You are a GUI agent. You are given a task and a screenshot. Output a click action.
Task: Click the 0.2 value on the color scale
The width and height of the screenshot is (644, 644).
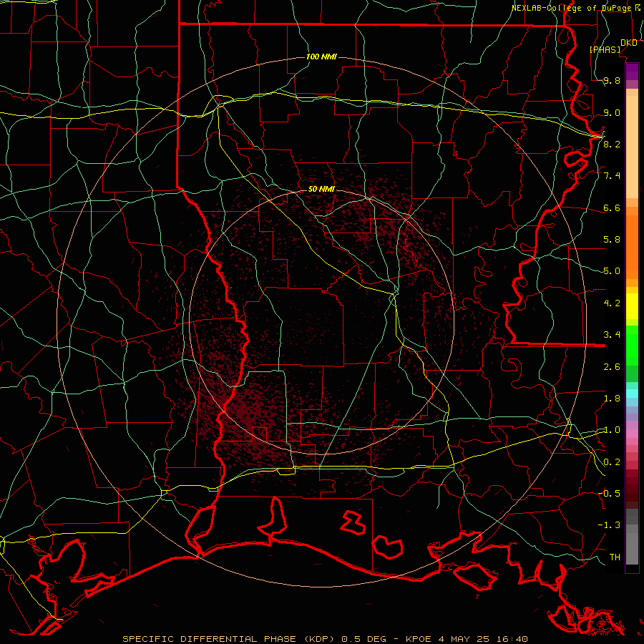tap(612, 462)
